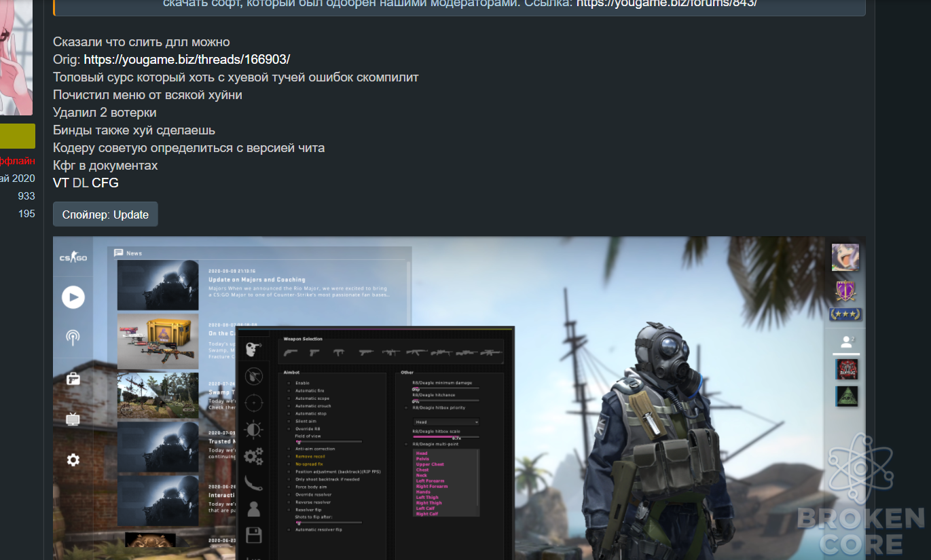Screen dimensions: 931x560
Task: Open the Update on Majors and Coaching thumbnail
Action: coord(158,285)
